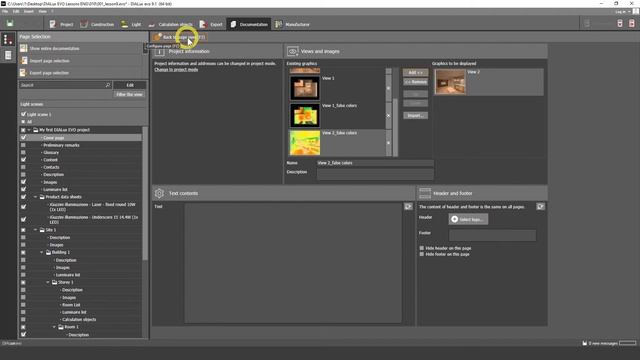Collapse the Storey 1 node

point(48,282)
